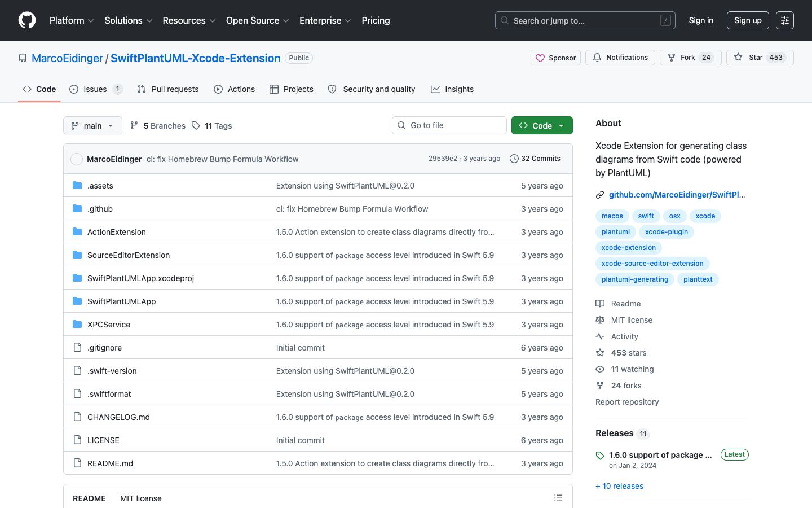Screen dimensions: 812x508
Task: Select the MIT license tab beside README
Action: [141, 498]
